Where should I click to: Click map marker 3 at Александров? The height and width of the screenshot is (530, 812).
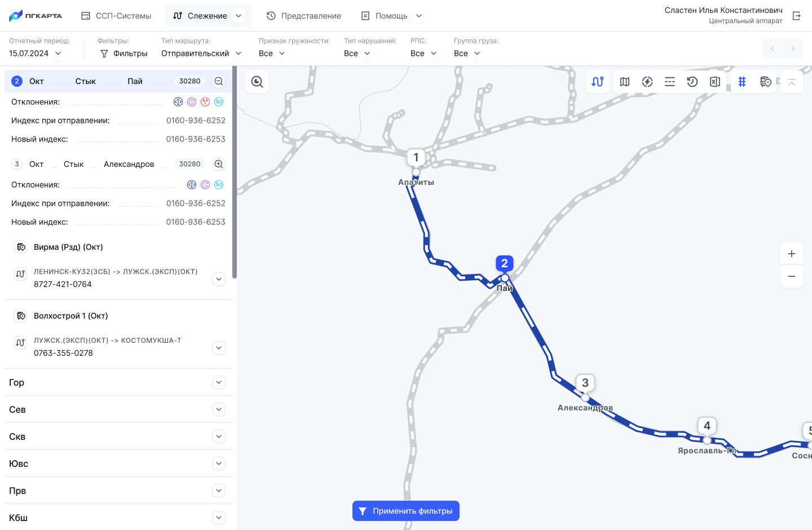(585, 383)
